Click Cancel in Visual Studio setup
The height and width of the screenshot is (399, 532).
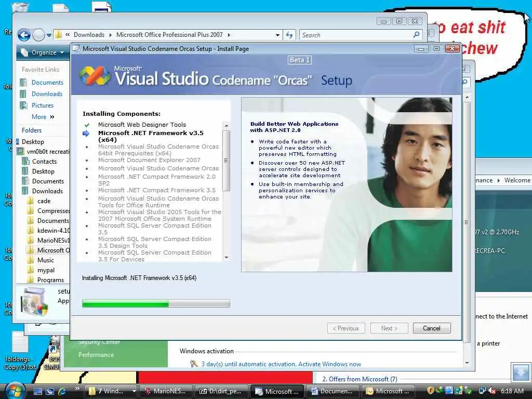(432, 328)
